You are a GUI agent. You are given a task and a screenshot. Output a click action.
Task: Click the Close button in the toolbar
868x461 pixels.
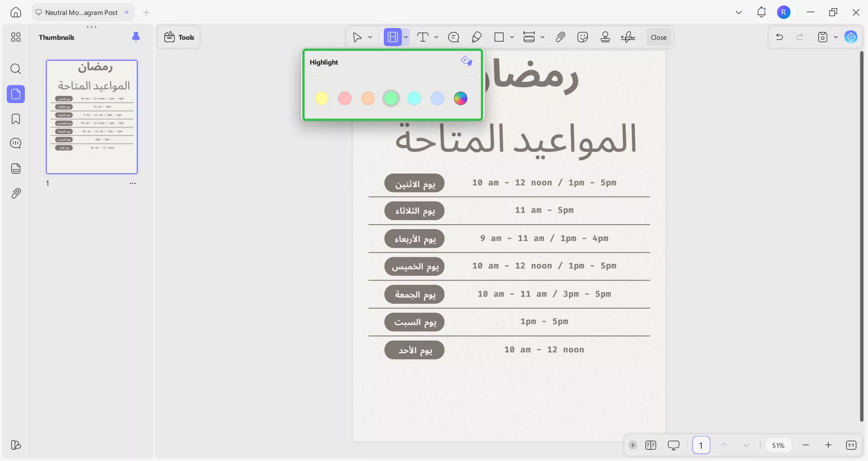658,37
